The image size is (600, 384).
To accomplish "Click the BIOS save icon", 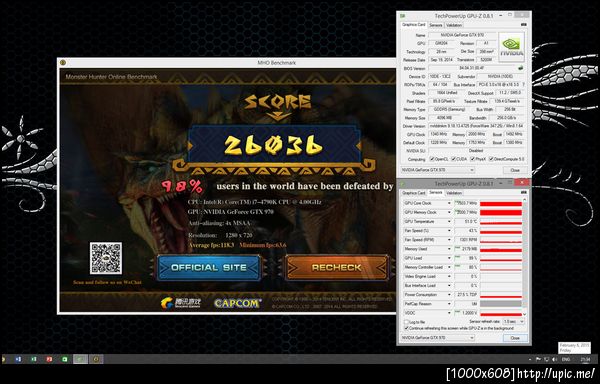I will (520, 68).
